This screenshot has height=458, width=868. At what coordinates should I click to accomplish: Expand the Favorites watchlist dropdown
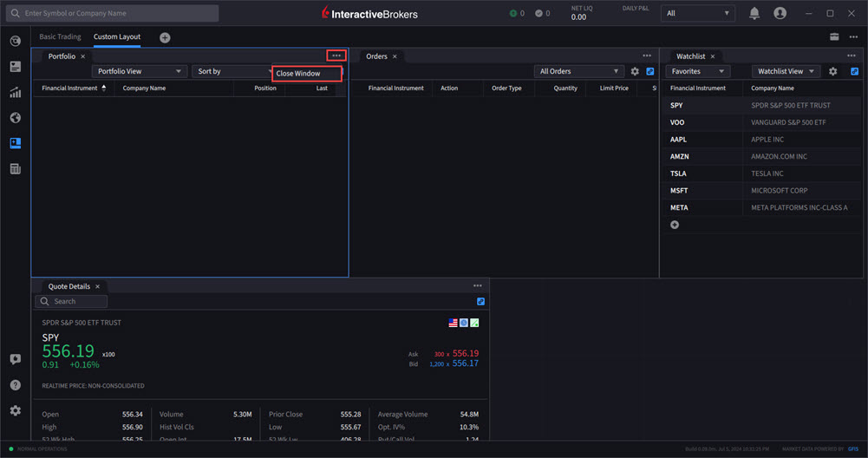(697, 71)
